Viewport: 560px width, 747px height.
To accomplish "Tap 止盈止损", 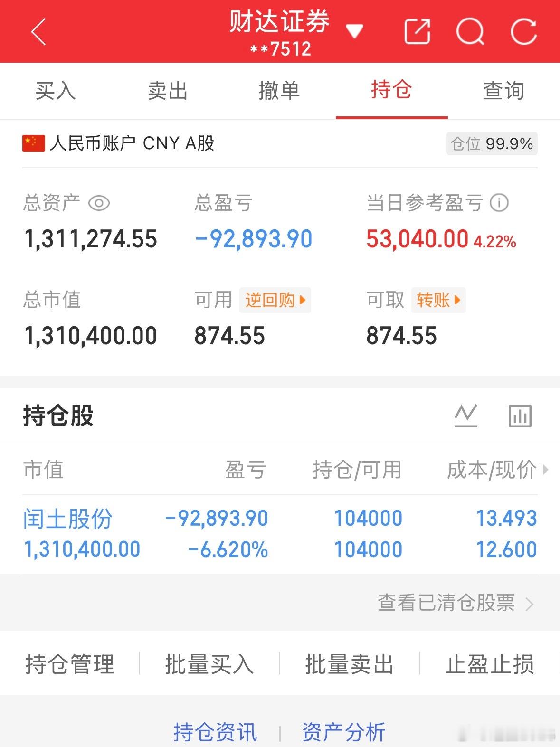I will [490, 664].
